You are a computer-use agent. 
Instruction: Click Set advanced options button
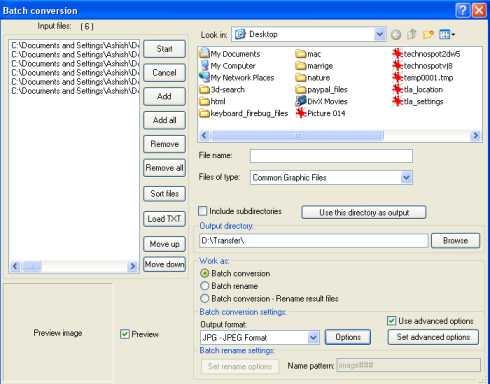[433, 337]
